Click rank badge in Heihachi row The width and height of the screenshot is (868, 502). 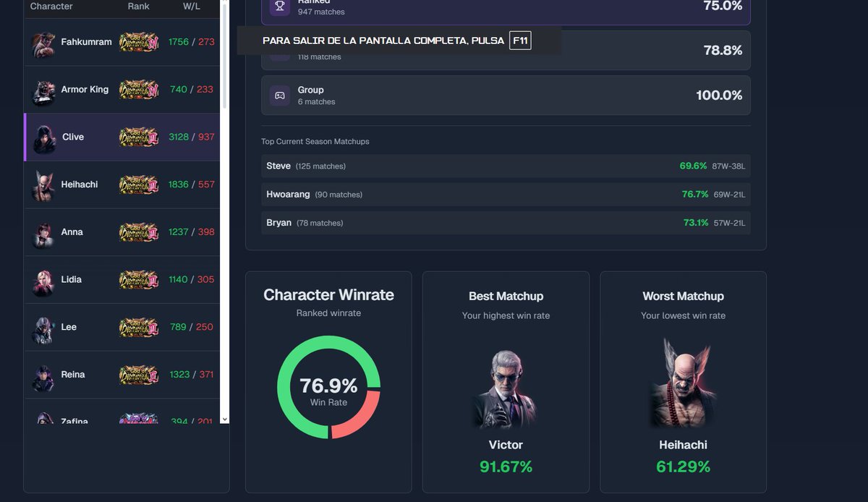click(138, 184)
